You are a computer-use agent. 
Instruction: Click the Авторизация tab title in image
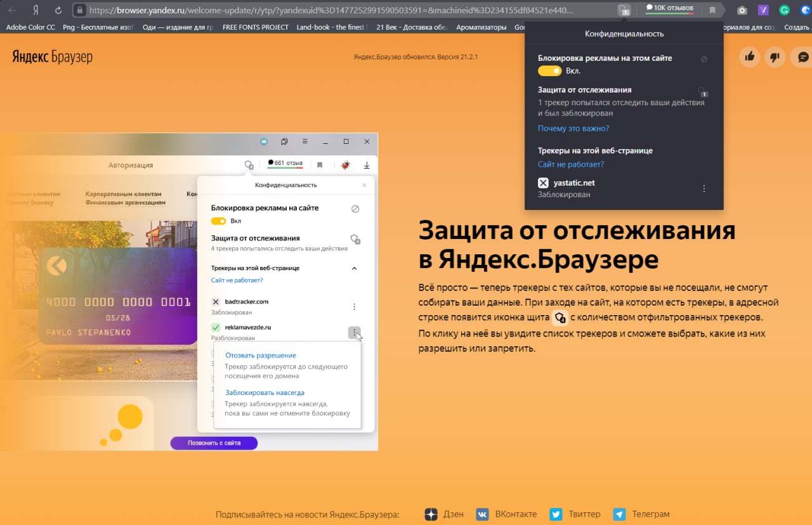coord(131,165)
